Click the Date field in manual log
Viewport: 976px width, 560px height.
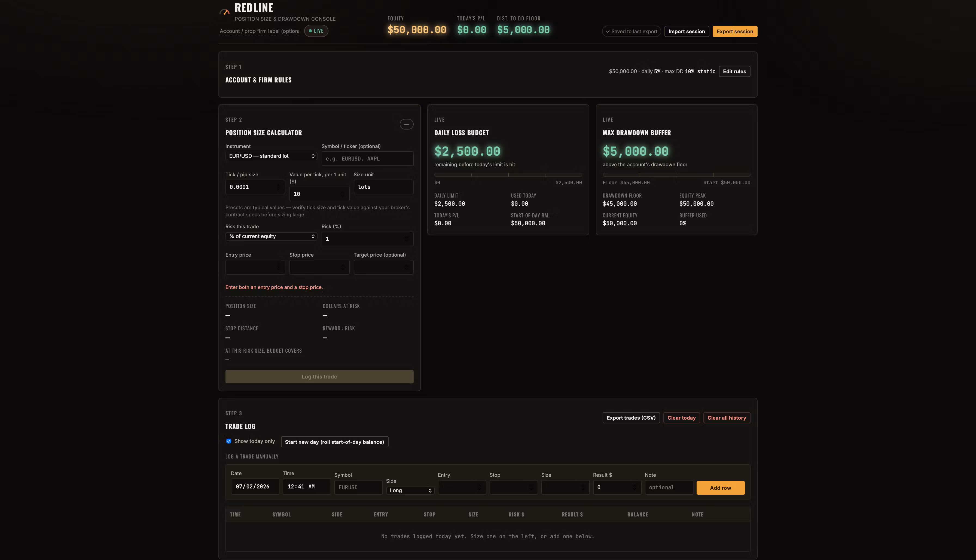(255, 487)
